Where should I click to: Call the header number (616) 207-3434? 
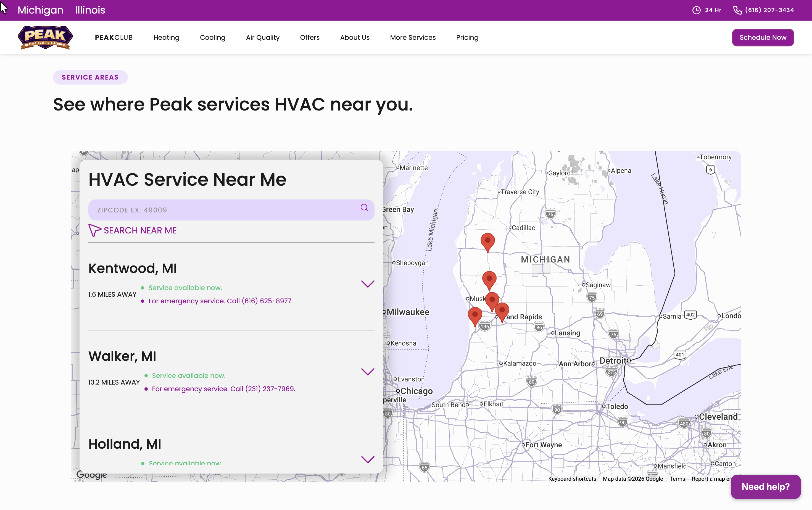(x=769, y=10)
